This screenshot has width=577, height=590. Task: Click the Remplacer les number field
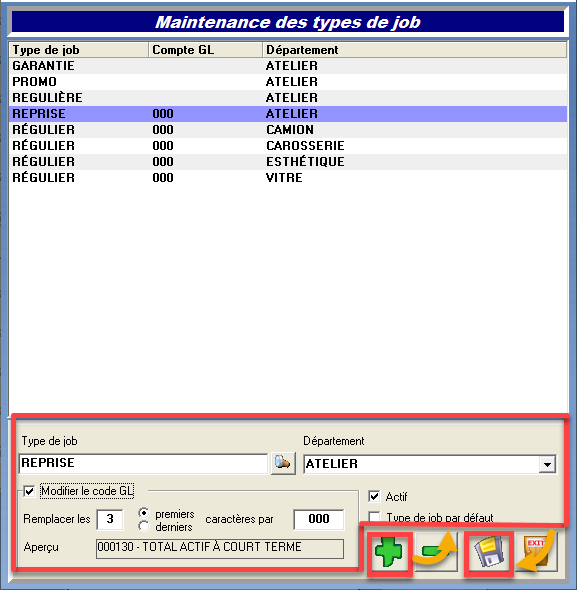pyautogui.click(x=110, y=519)
